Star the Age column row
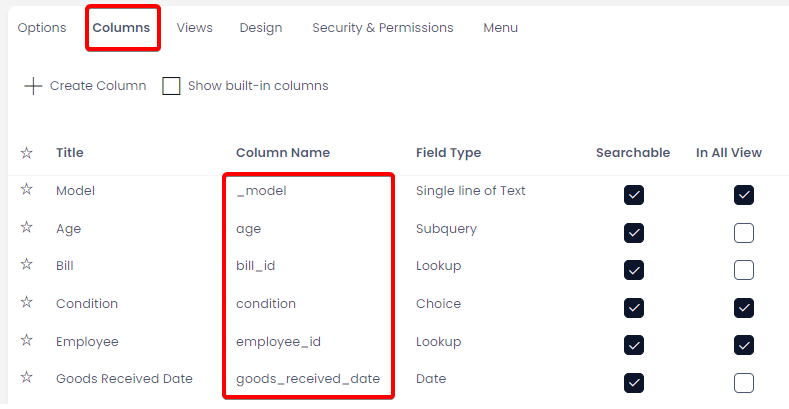This screenshot has width=789, height=409. click(27, 227)
